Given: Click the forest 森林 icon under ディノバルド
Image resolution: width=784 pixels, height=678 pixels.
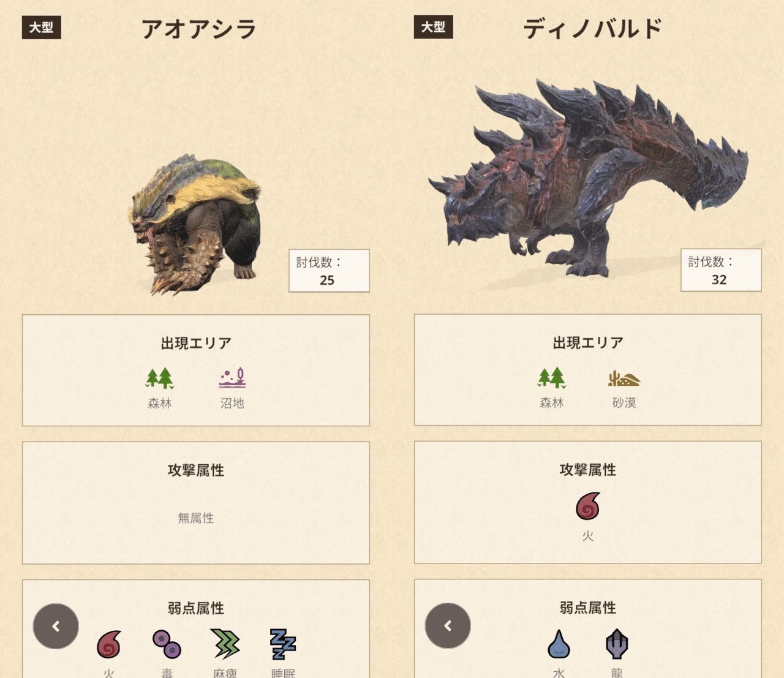Looking at the screenshot, I should pos(552,378).
